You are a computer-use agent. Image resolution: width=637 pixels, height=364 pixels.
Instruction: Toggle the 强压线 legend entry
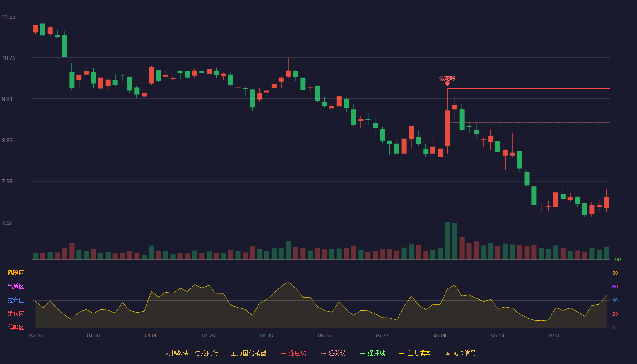pyautogui.click(x=293, y=353)
